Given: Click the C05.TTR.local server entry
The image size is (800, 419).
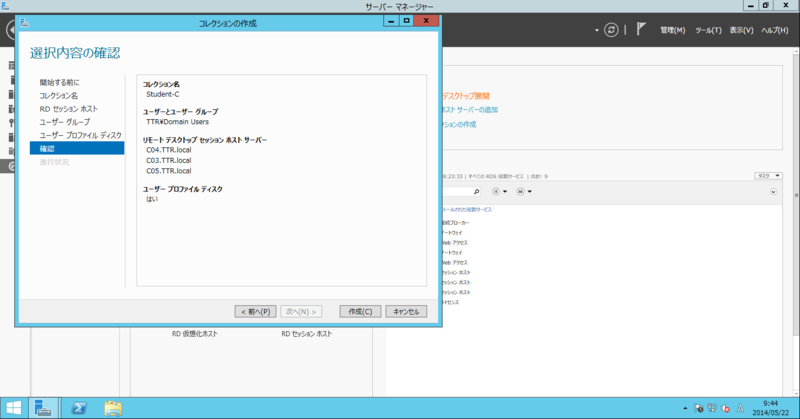Looking at the screenshot, I should pyautogui.click(x=169, y=171).
